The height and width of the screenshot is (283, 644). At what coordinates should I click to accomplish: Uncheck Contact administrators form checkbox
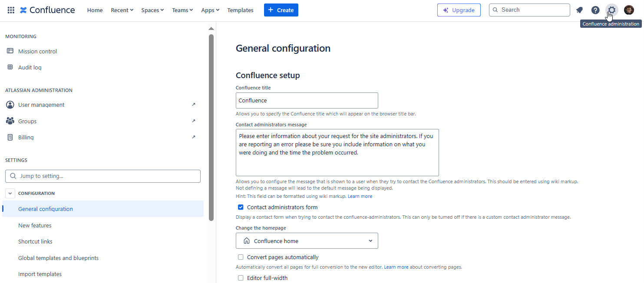(241, 207)
